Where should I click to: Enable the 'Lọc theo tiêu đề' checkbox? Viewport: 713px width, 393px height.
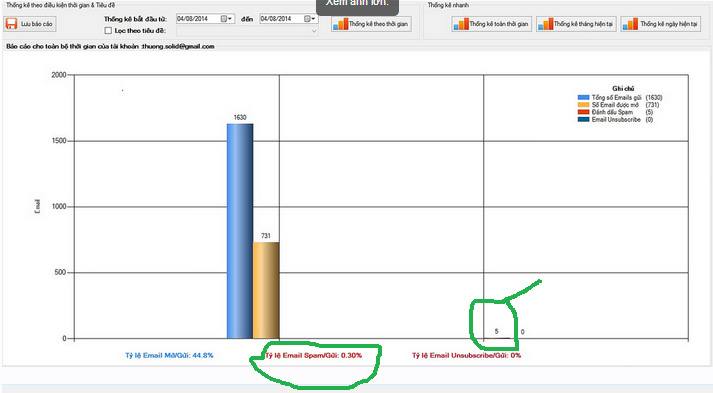[108, 30]
